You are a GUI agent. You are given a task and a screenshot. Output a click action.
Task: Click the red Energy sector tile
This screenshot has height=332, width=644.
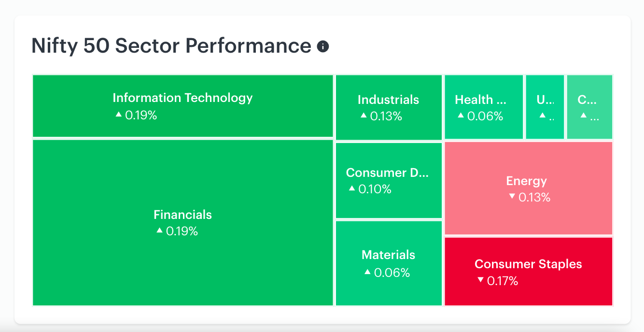(x=529, y=188)
